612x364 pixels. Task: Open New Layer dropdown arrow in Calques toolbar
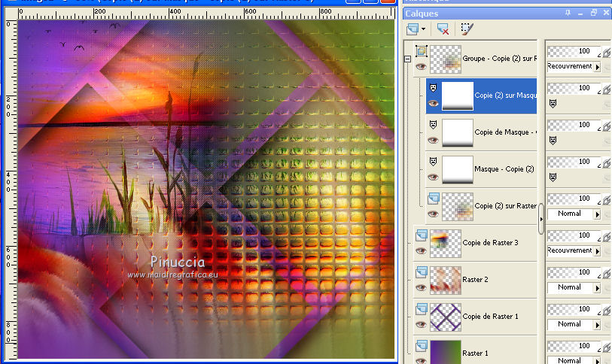click(424, 29)
